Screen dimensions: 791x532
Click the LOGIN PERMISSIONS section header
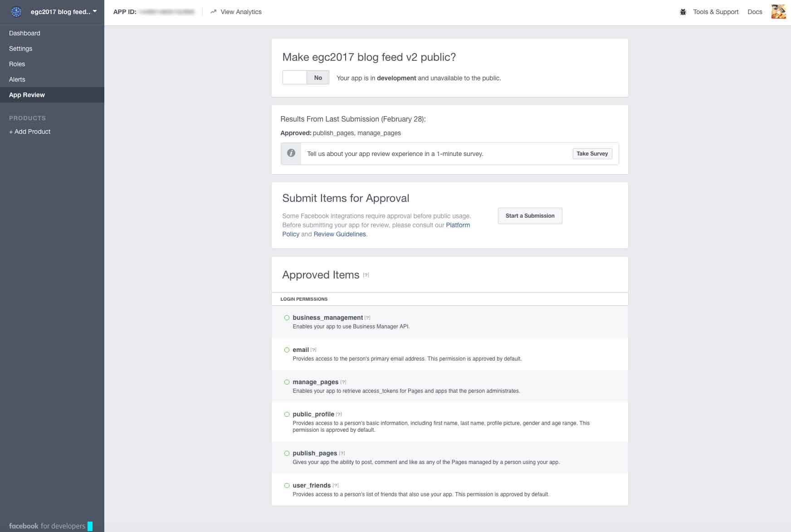[x=304, y=299]
